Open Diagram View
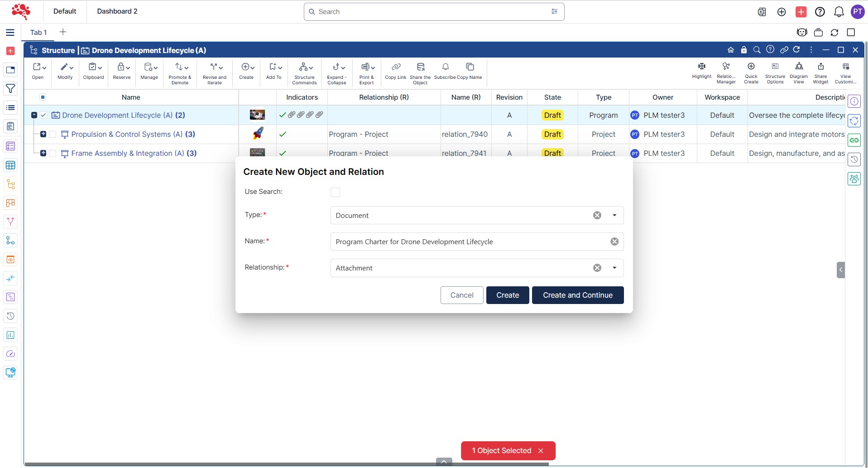The width and height of the screenshot is (868, 468). (x=799, y=67)
